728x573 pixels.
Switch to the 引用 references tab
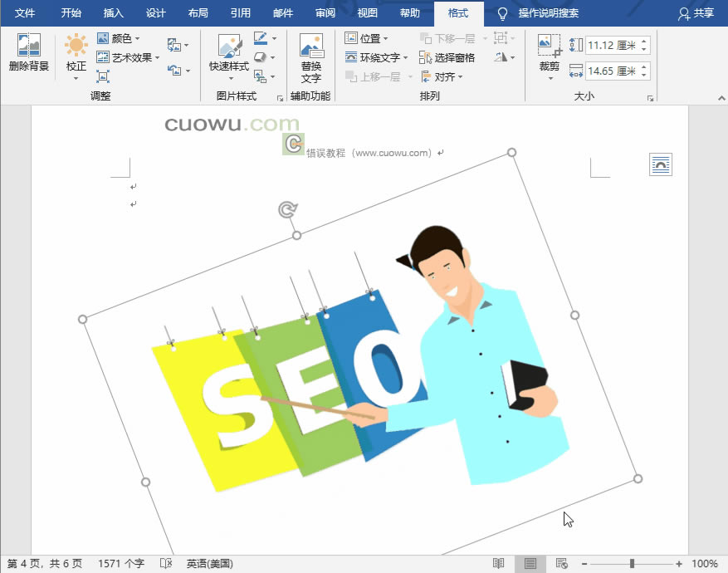coord(241,13)
